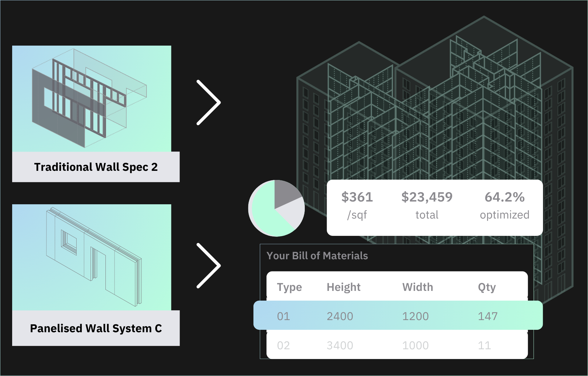Click the pie chart icon
Image resolution: width=588 pixels, height=376 pixels.
[x=276, y=208]
